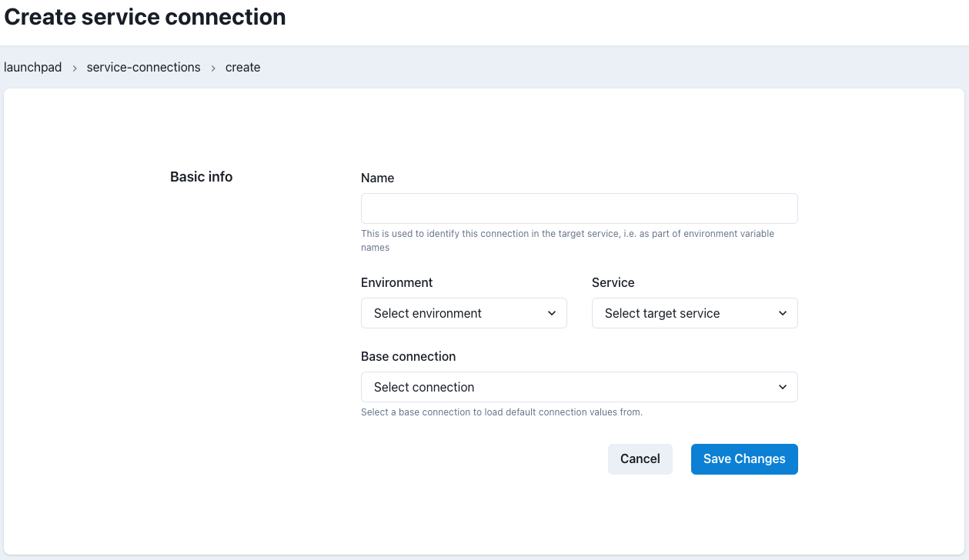Click the chevron arrow in the Base connection dropdown
The height and width of the screenshot is (560, 969).
pyautogui.click(x=782, y=387)
